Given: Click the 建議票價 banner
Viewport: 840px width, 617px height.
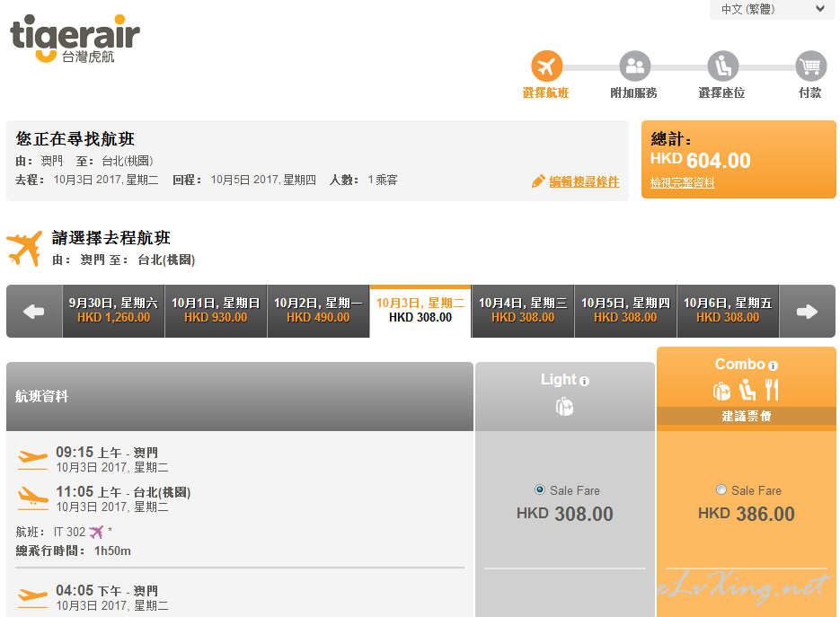Looking at the screenshot, I should click(x=747, y=416).
